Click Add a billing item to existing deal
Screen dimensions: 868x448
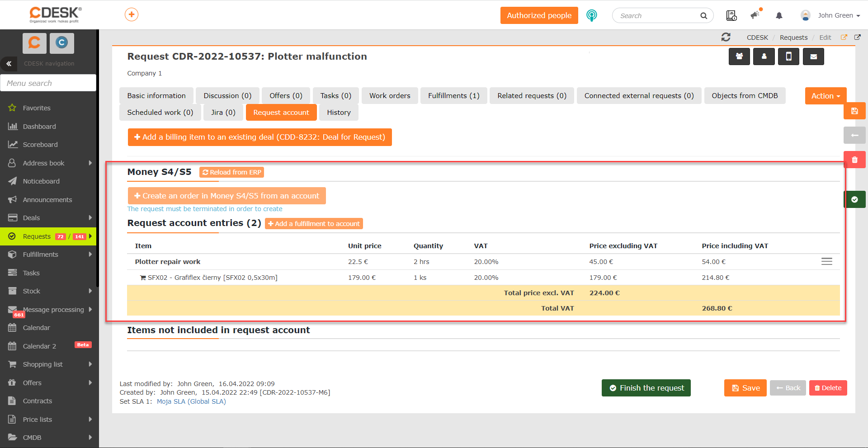tap(260, 137)
